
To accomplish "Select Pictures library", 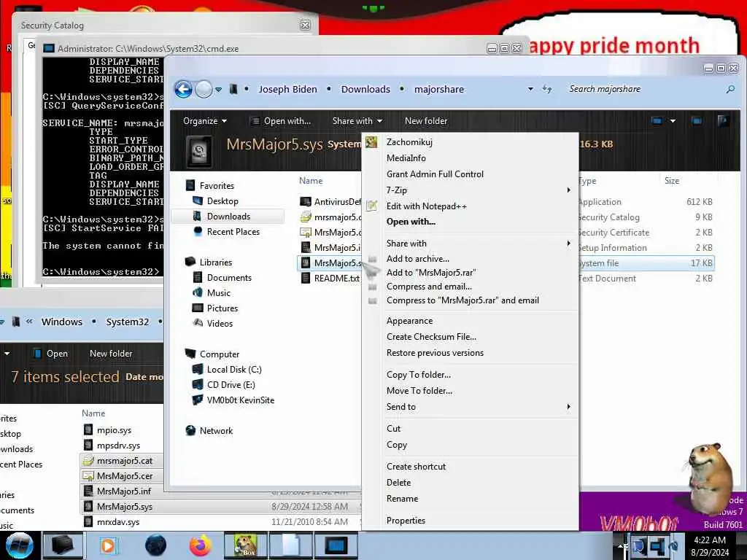I will pos(222,308).
